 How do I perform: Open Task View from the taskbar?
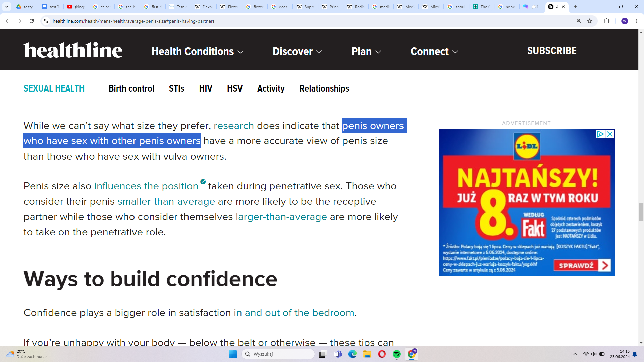click(322, 354)
